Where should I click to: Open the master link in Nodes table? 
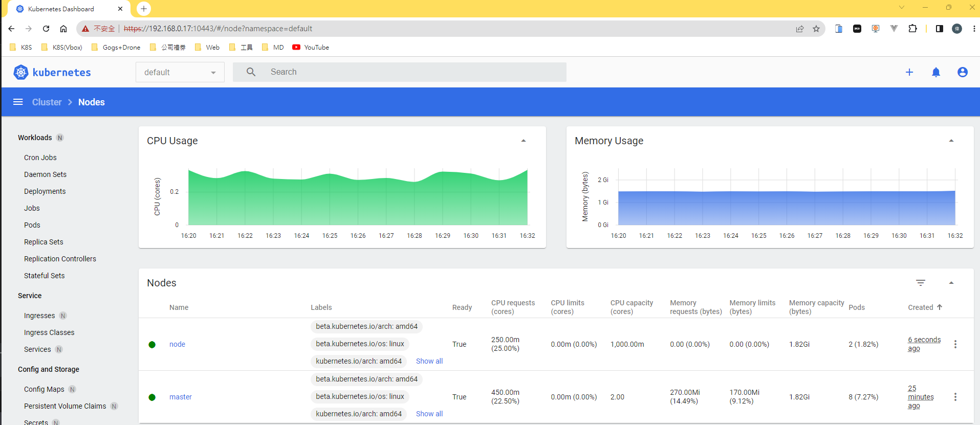pyautogui.click(x=181, y=397)
